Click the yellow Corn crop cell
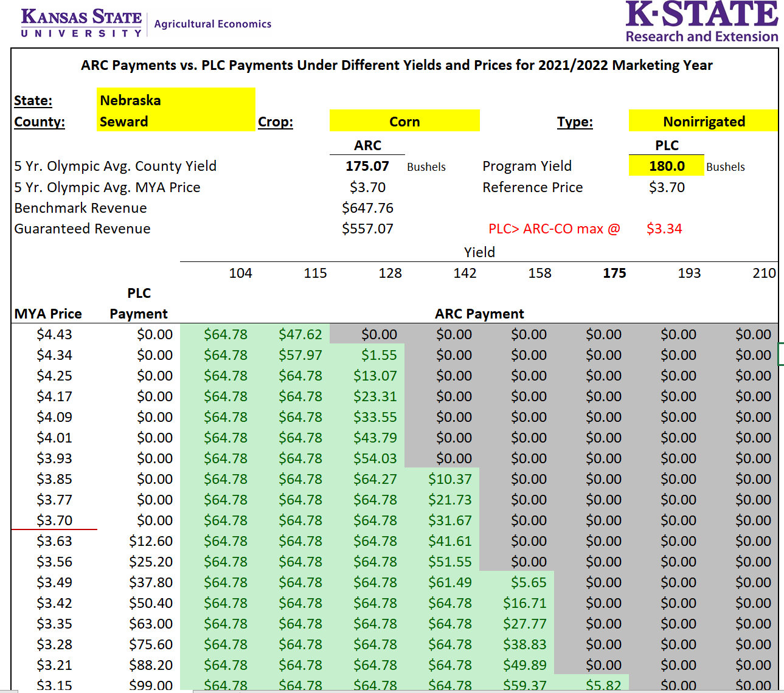The image size is (784, 693). coord(404,122)
